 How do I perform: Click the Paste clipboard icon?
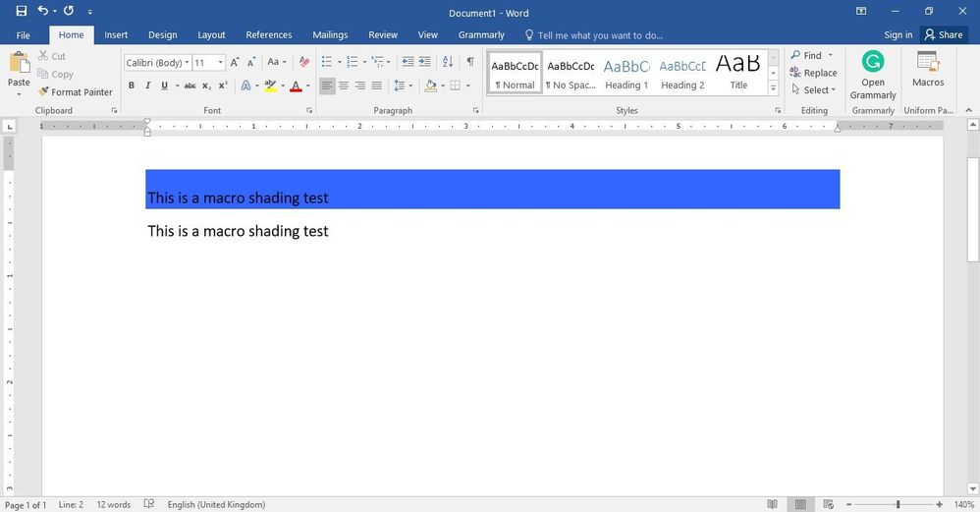19,63
